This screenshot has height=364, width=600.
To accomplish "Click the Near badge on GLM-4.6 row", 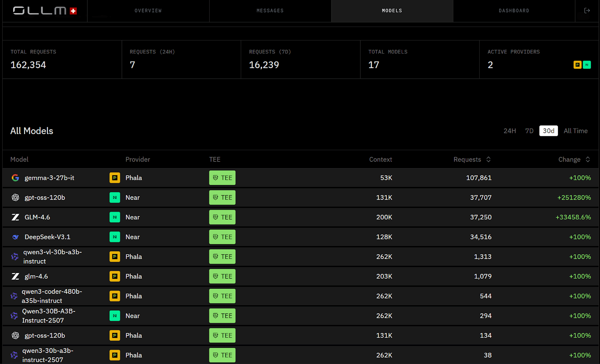I will (115, 217).
